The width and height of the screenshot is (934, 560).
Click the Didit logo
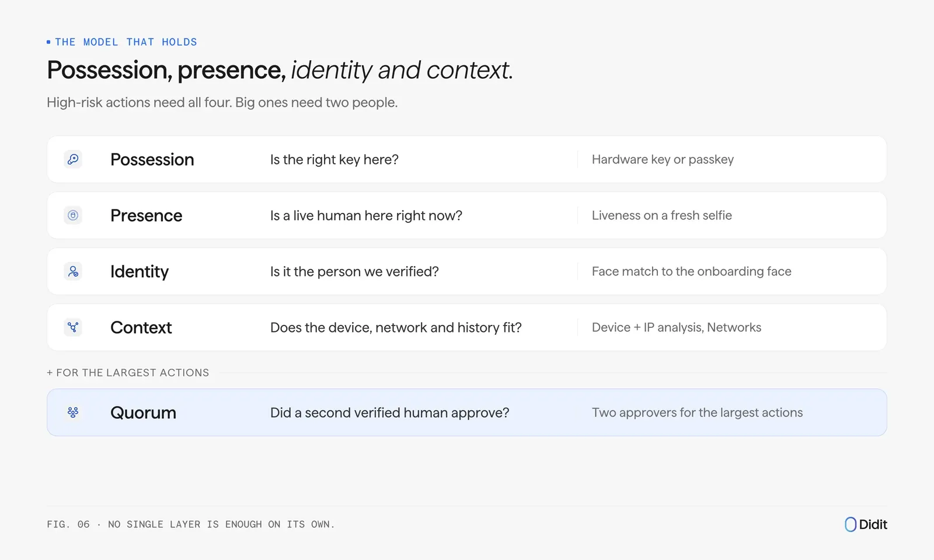pyautogui.click(x=866, y=524)
